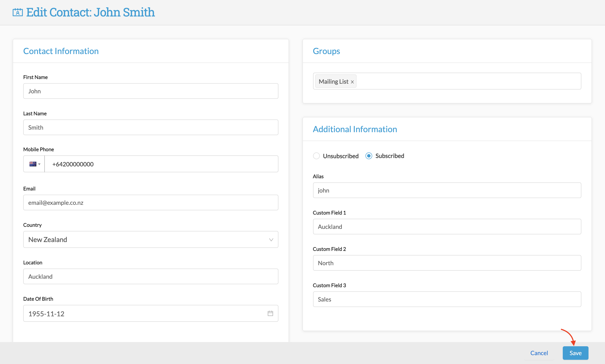Click Custom Field 2 containing North
Image resolution: width=605 pixels, height=364 pixels.
tap(447, 263)
